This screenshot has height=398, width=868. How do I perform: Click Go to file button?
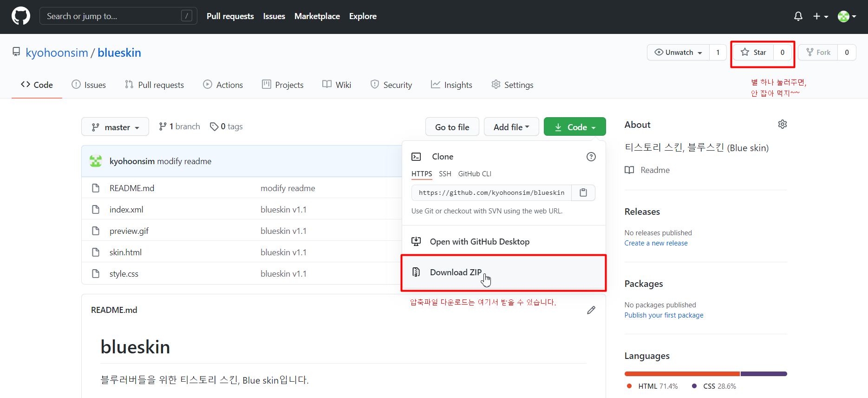(x=452, y=126)
